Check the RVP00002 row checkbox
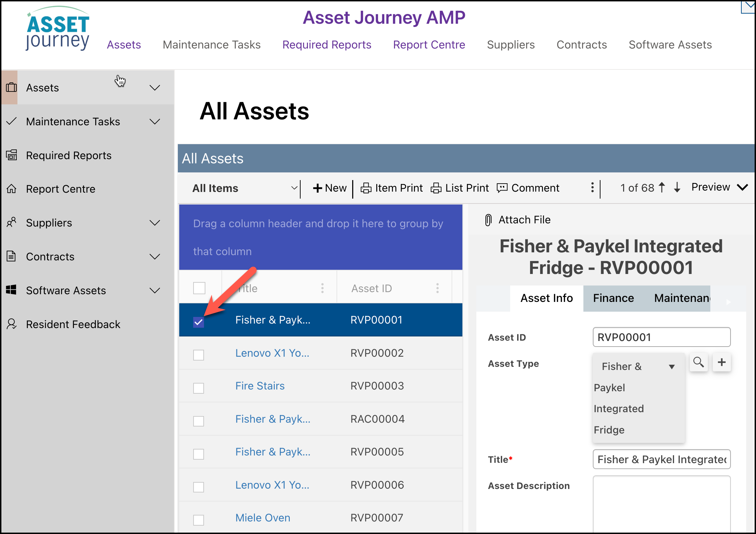 198,355
